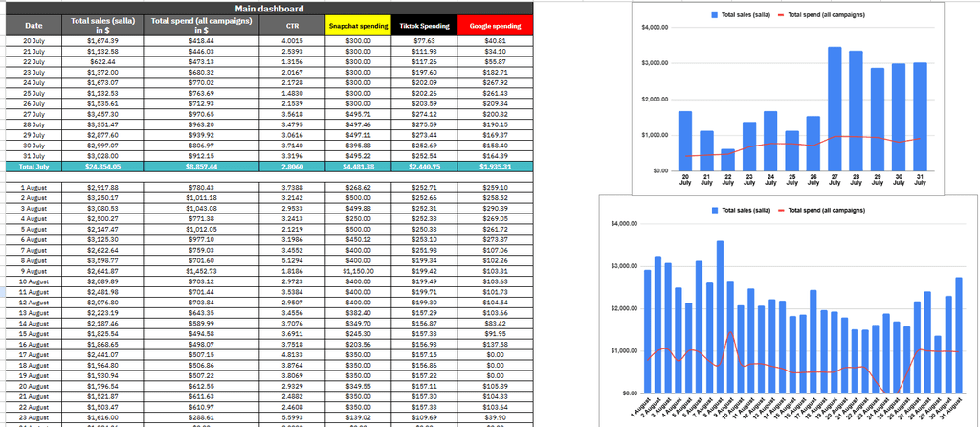Select the Total sales (salla) column header
Screen dimensions: 980x427
point(102,26)
